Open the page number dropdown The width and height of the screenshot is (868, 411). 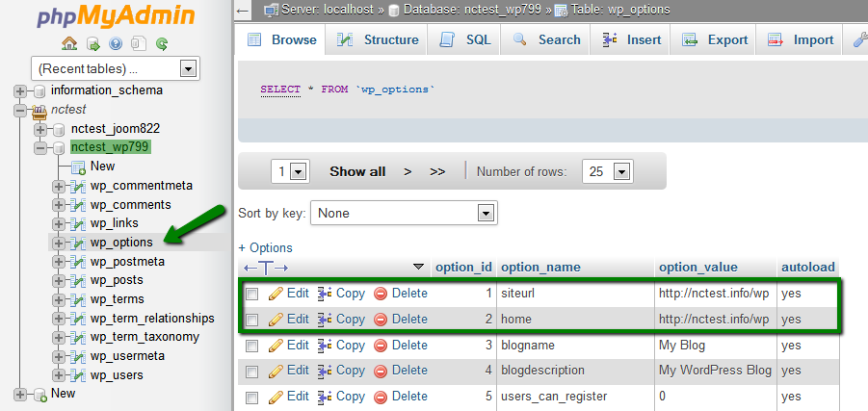pos(291,171)
